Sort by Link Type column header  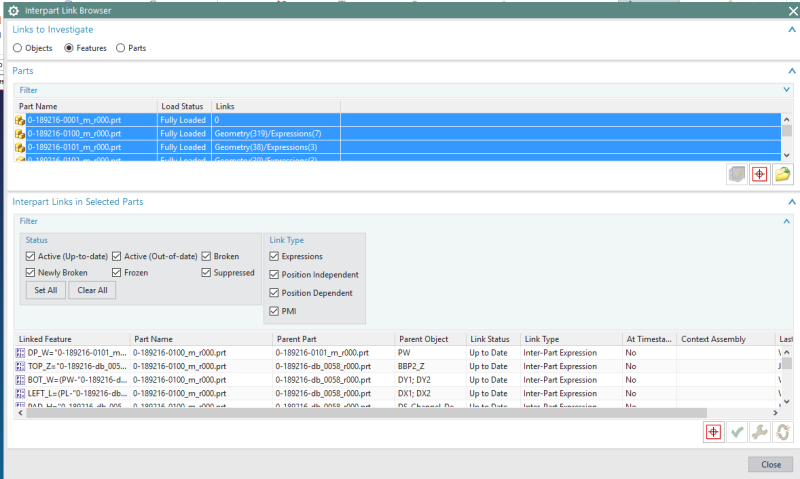point(571,339)
